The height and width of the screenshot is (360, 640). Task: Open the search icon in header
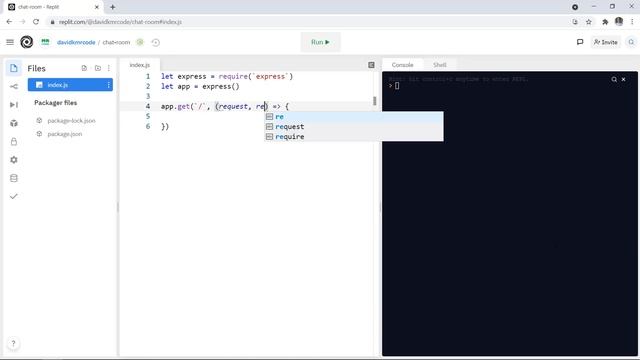tap(631, 42)
